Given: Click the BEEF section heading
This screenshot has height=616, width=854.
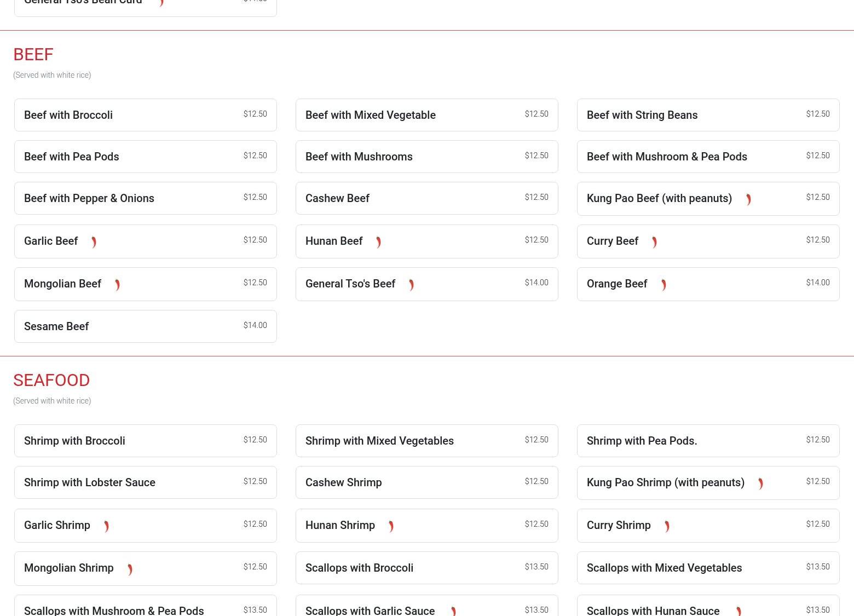Looking at the screenshot, I should 33,54.
